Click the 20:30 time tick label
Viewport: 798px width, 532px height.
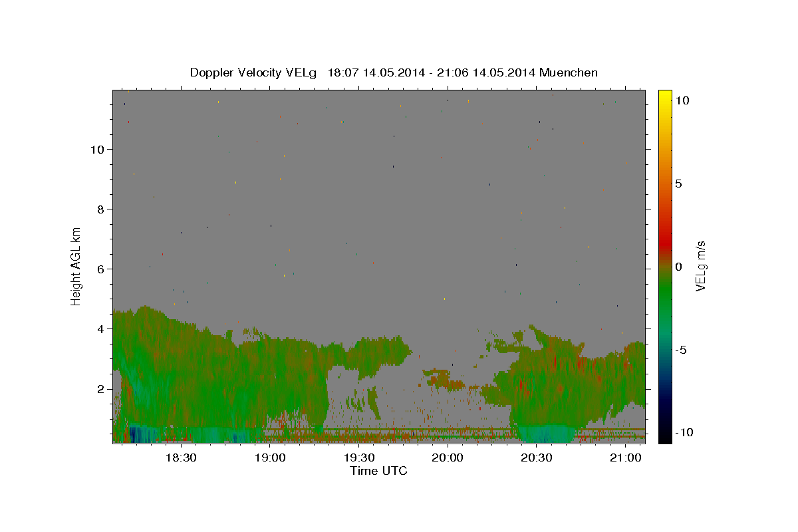pyautogui.click(x=537, y=458)
